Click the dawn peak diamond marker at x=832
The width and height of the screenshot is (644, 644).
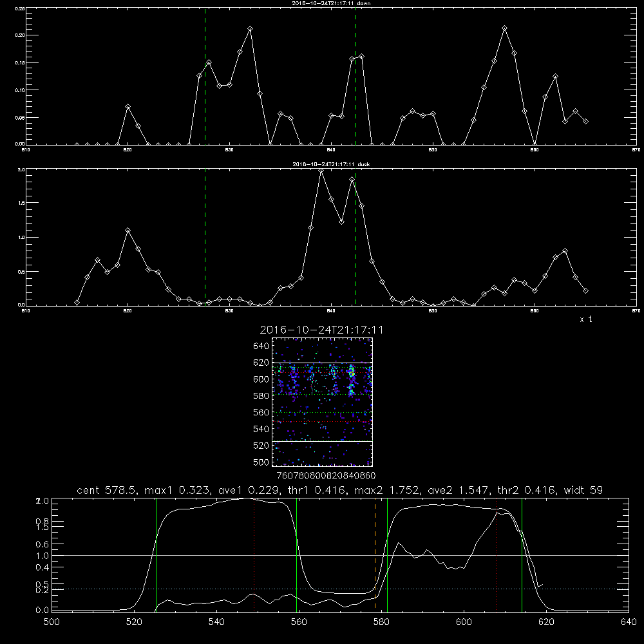click(250, 29)
